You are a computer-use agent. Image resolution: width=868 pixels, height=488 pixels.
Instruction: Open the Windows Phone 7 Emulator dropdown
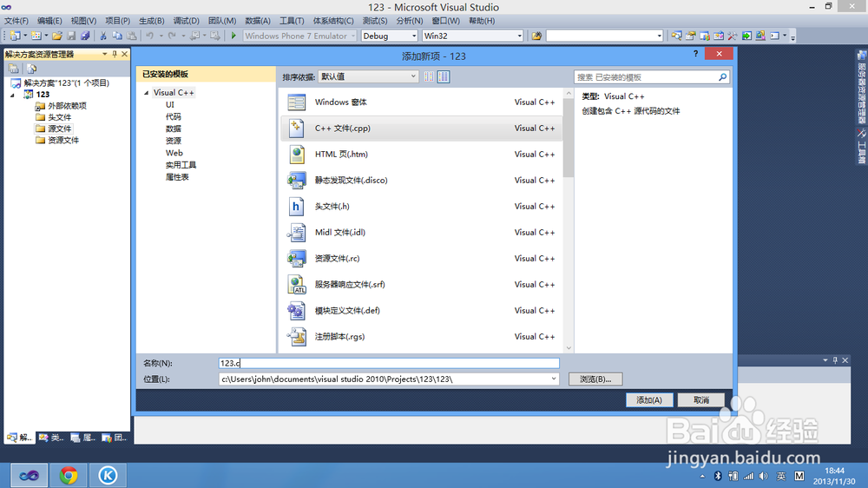pos(352,36)
